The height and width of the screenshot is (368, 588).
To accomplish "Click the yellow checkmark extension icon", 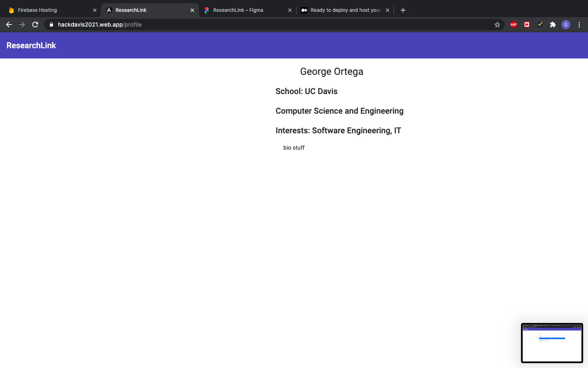I will tap(540, 25).
